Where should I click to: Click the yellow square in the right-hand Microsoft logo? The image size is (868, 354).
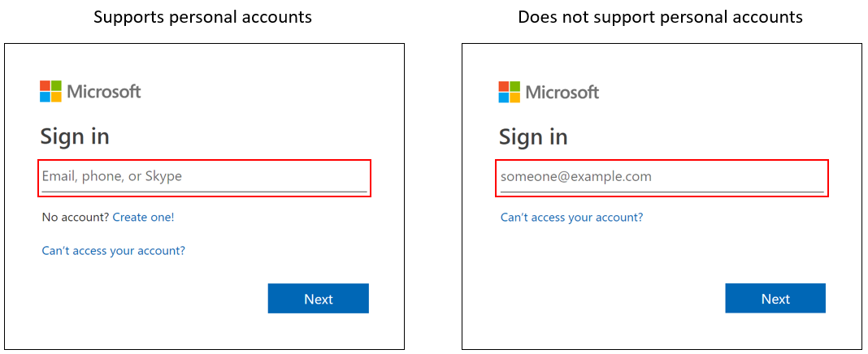(x=515, y=97)
